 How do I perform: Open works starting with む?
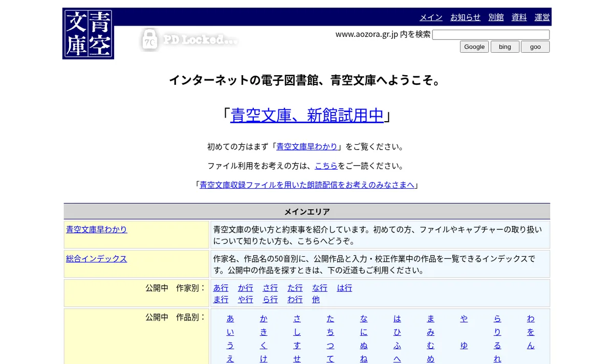[x=430, y=345]
